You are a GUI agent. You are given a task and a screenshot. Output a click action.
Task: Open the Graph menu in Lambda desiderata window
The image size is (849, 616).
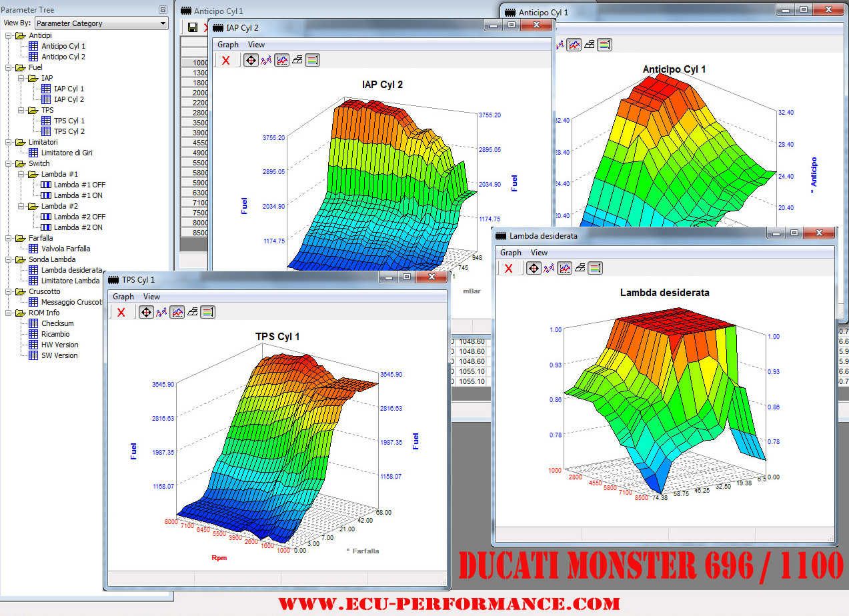tap(511, 253)
